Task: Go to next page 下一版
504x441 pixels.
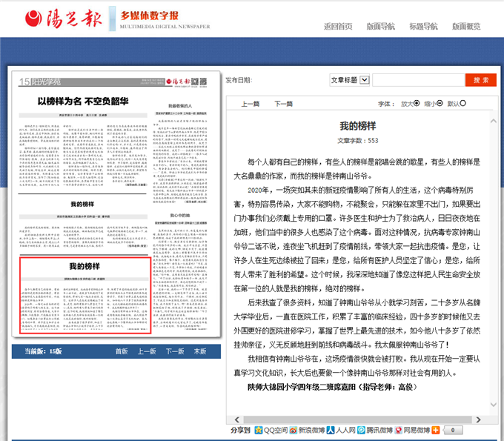Action: 175,351
